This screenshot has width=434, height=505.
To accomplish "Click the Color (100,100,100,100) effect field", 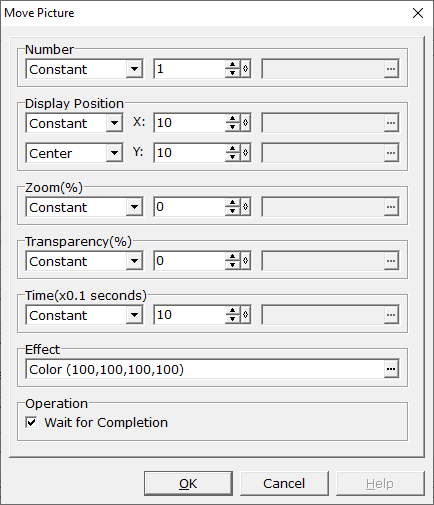I will point(204,369).
